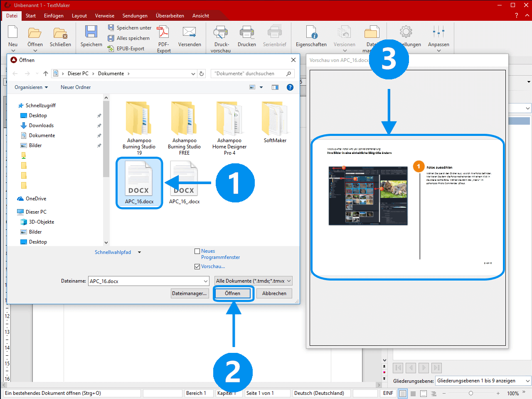532x399 pixels.
Task: Click the "Dokumente" durchsuchen search field
Action: tap(252, 74)
